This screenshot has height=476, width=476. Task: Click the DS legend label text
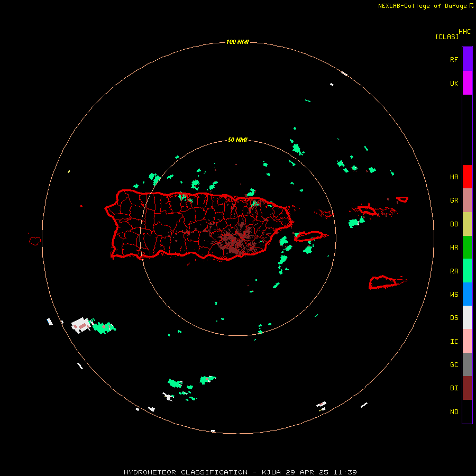pyautogui.click(x=454, y=318)
